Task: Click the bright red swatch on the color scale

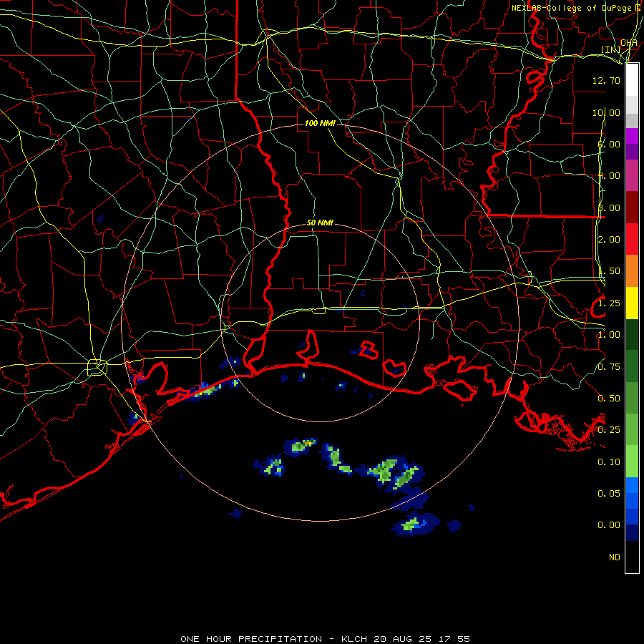Action: point(632,240)
